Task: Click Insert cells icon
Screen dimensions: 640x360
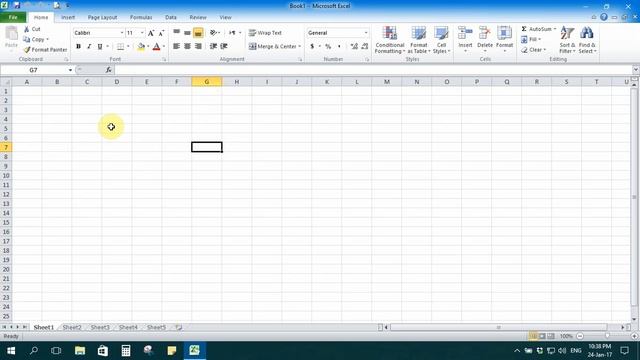Action: click(x=465, y=33)
